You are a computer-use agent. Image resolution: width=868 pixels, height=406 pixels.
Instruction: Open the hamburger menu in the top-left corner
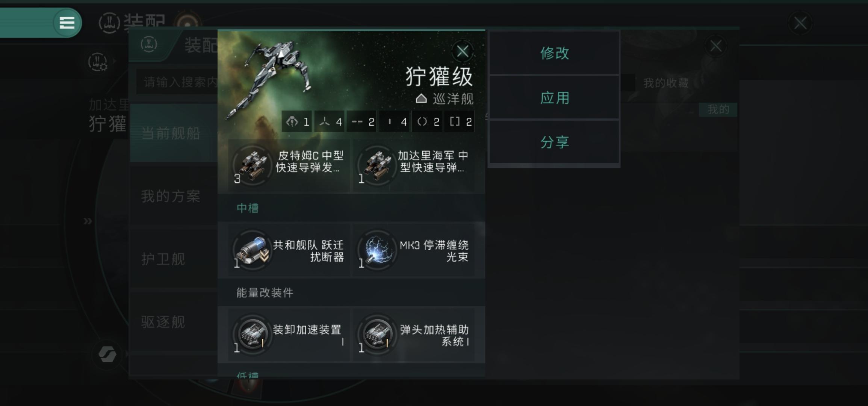(x=67, y=23)
